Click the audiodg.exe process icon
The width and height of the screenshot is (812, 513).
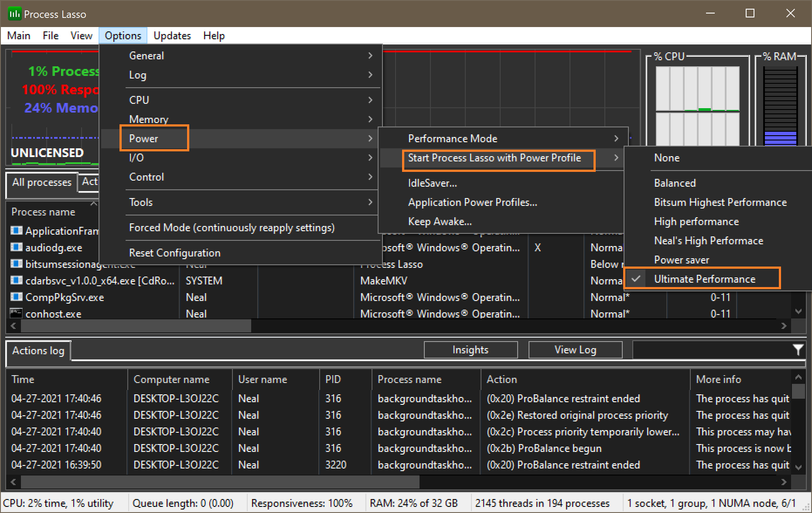(x=17, y=247)
